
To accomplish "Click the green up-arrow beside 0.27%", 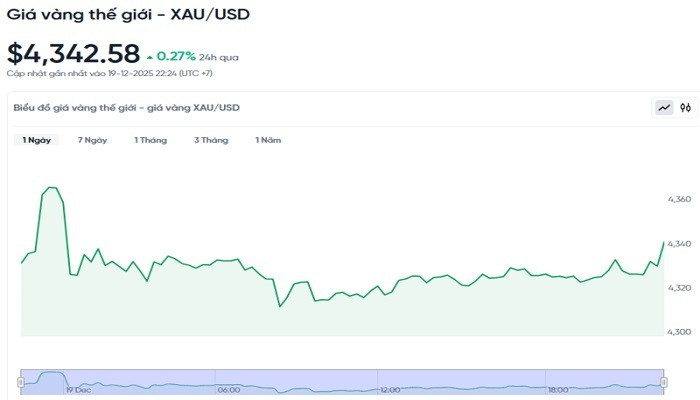I will [149, 57].
